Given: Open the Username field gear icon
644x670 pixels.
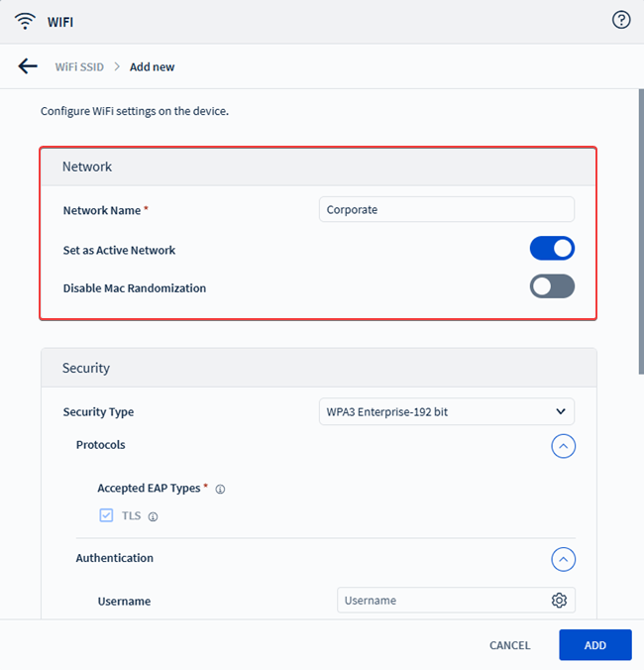Looking at the screenshot, I should pos(559,601).
